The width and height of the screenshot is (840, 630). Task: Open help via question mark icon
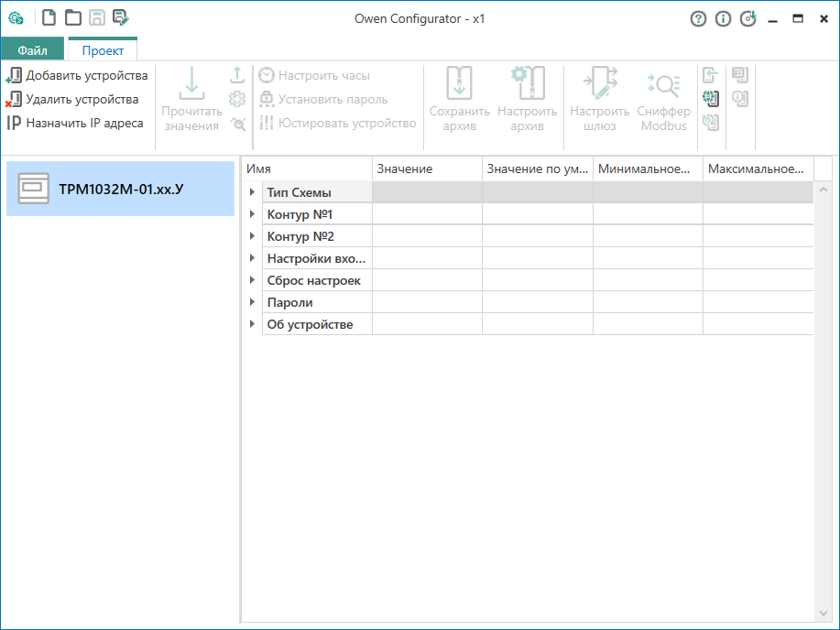coord(699,18)
